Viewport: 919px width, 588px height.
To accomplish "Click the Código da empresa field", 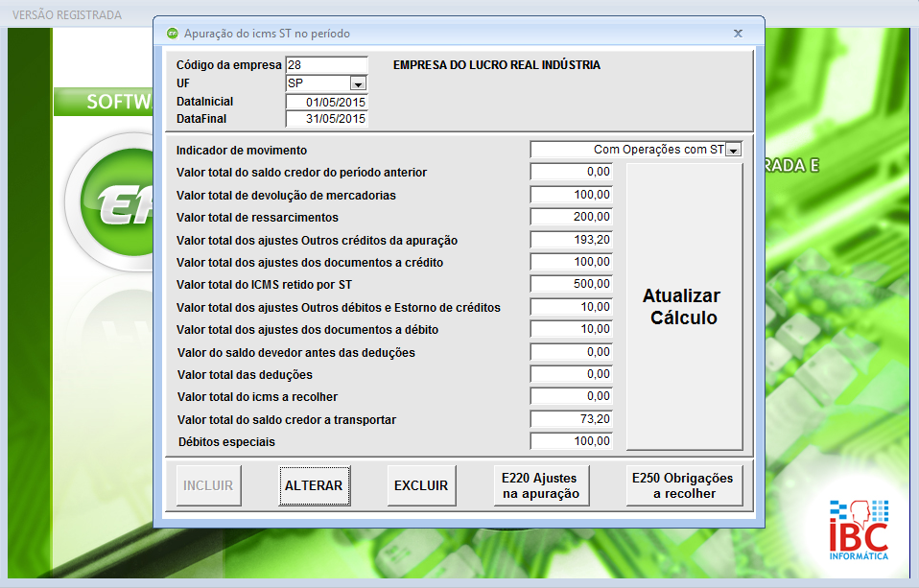I will coord(326,65).
